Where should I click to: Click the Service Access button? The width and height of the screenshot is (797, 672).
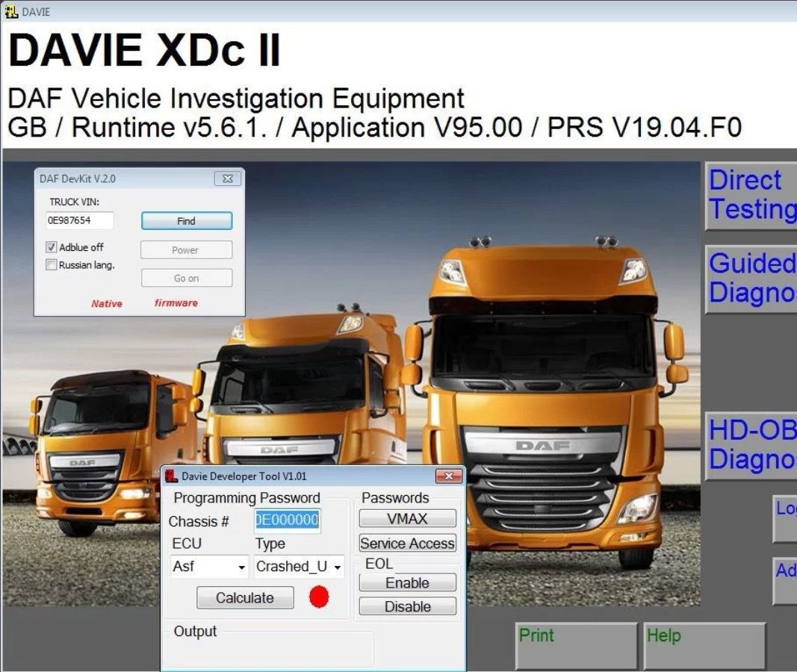coord(407,543)
